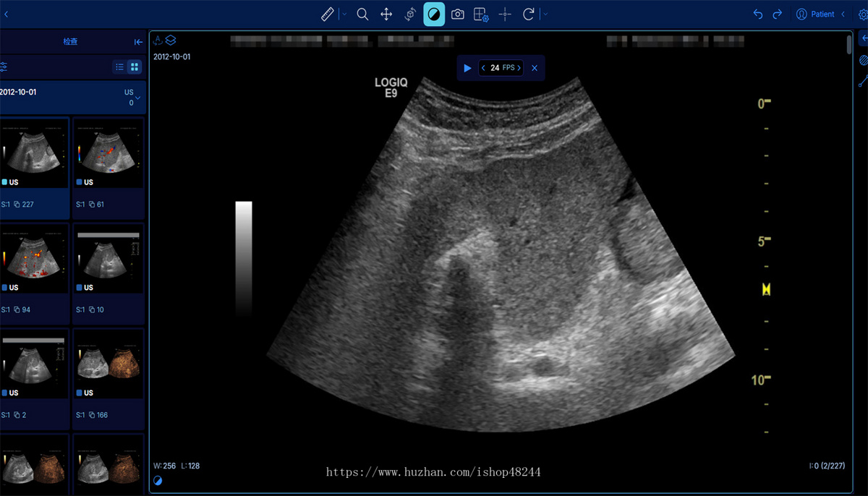Open the filter sliders options

point(4,67)
